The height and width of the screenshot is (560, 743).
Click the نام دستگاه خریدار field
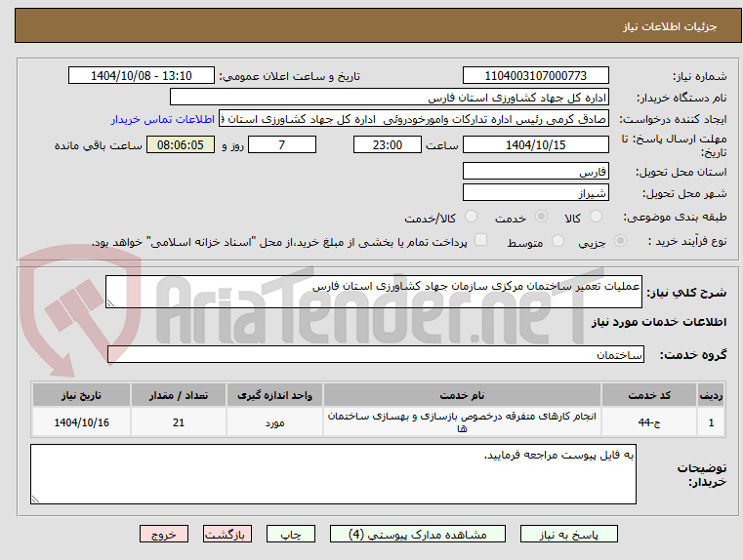389,97
